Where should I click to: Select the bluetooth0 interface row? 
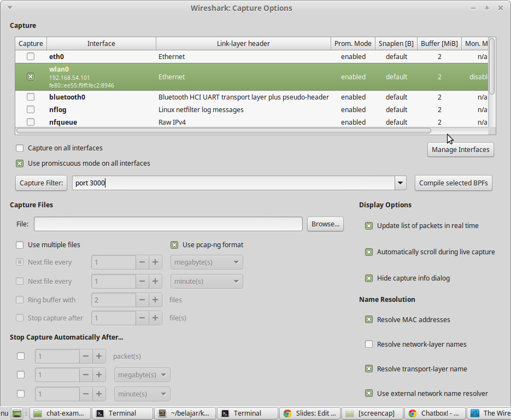pos(251,97)
